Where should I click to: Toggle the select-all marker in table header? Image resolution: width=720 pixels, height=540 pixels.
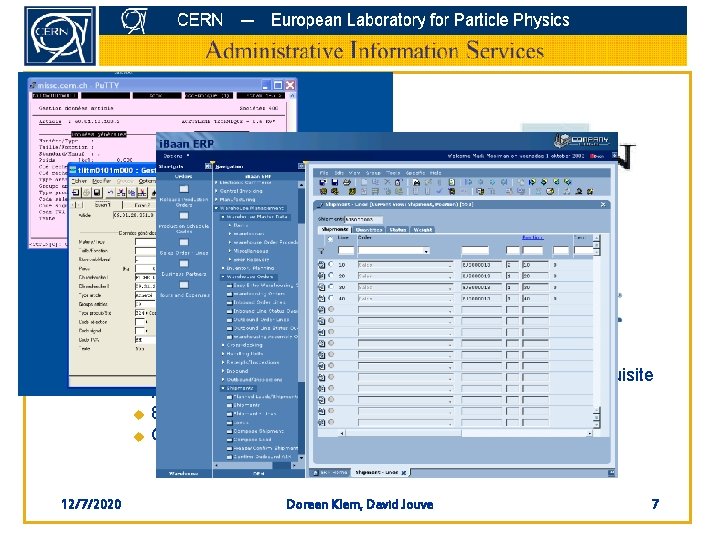point(330,239)
